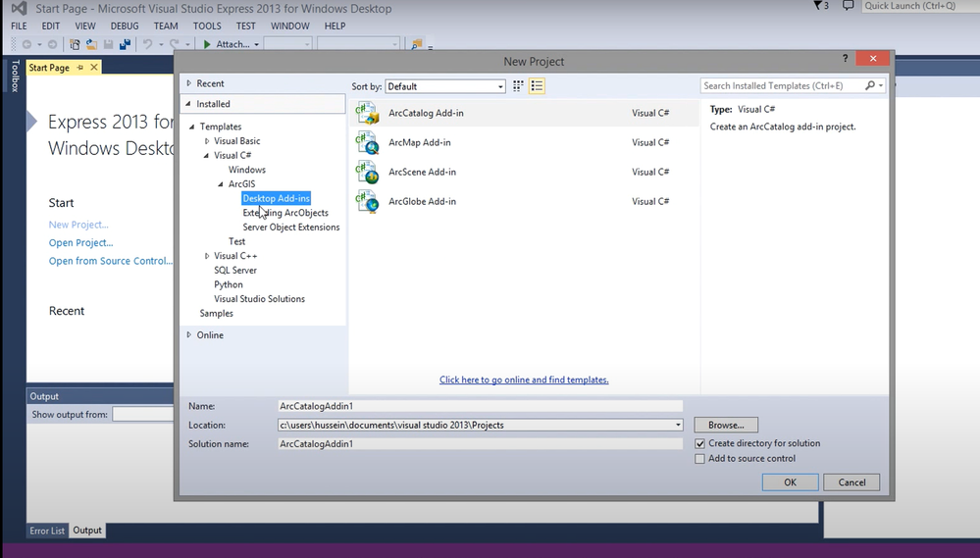Click the Quick Launch search box
980x558 pixels.
point(920,6)
